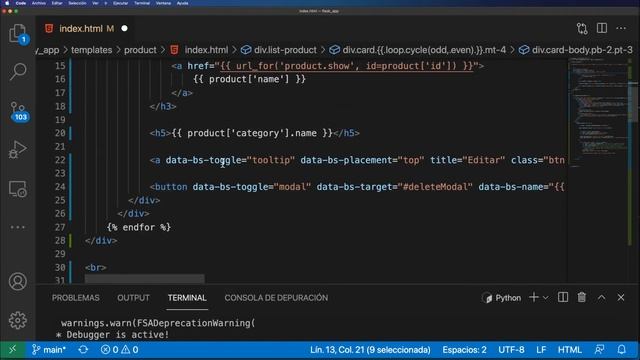Click the code minimap overview
The height and width of the screenshot is (360, 640).
click(598, 114)
